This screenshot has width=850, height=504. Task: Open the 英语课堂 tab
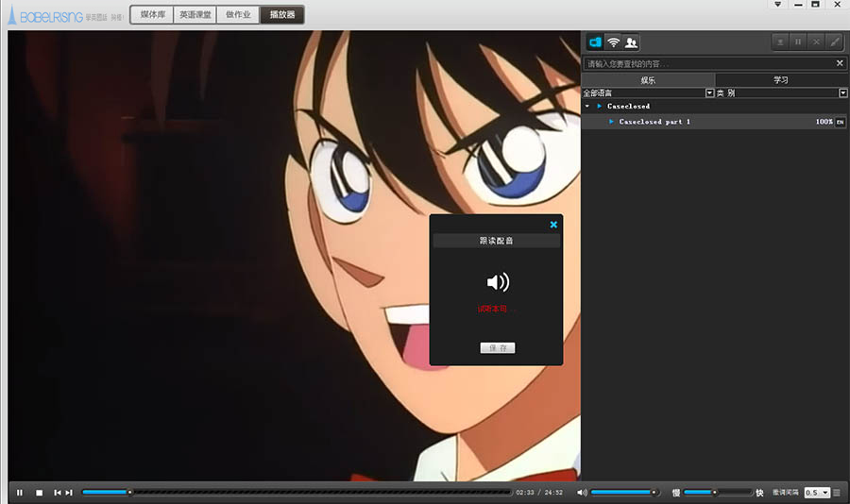195,15
